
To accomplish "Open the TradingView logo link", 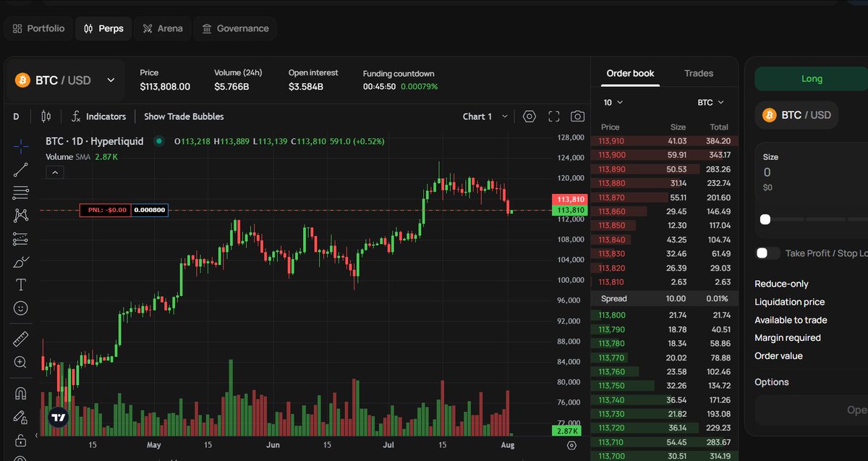I will point(59,418).
